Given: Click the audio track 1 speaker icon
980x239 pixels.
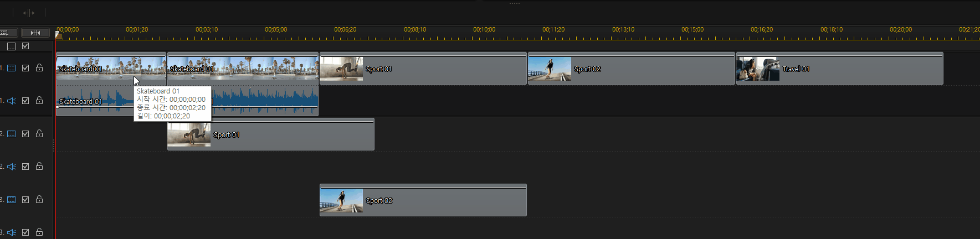Looking at the screenshot, I should (x=11, y=101).
